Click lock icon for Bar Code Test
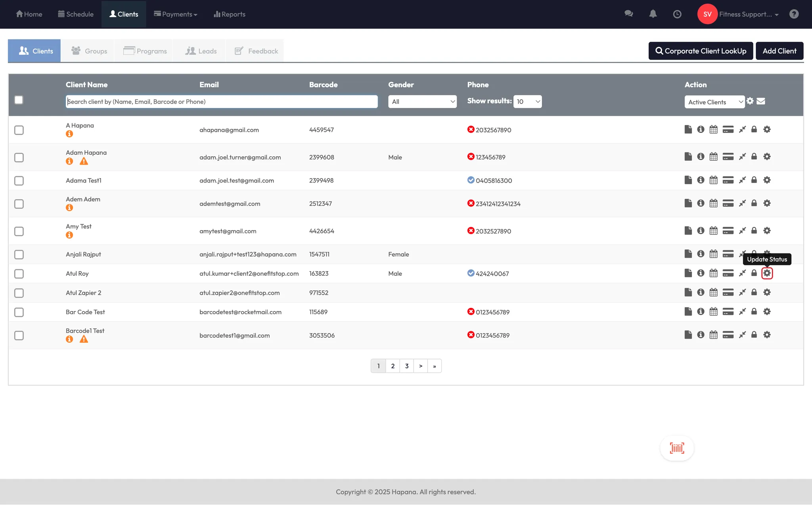812x505 pixels. click(754, 312)
